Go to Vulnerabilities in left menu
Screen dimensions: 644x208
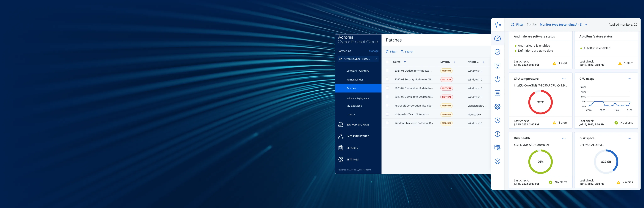point(355,79)
